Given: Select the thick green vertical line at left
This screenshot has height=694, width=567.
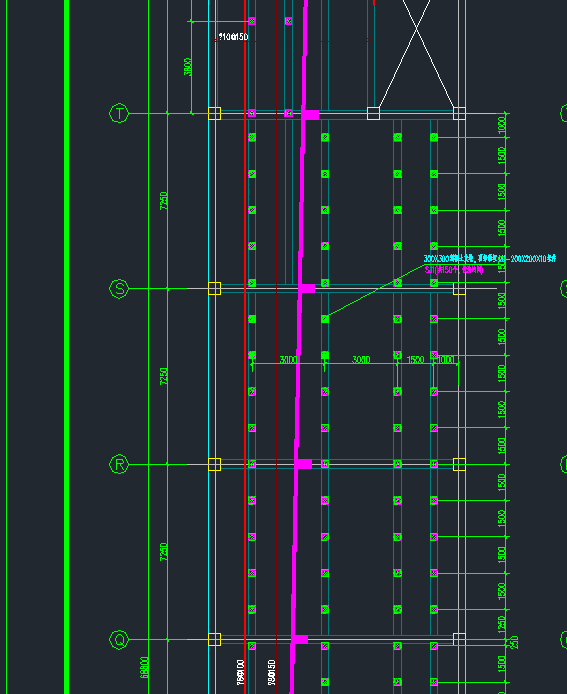Looking at the screenshot, I should click(x=66, y=347).
